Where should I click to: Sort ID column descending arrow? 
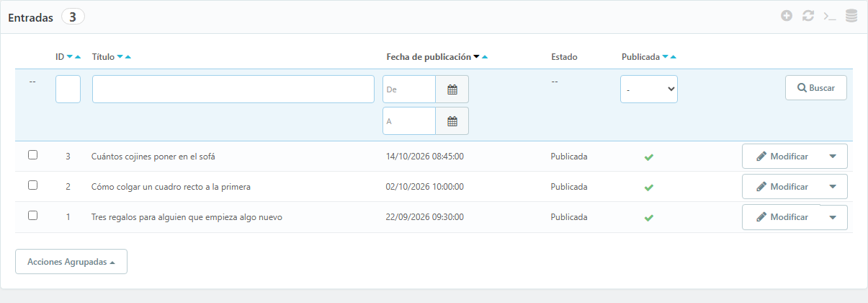[x=70, y=57]
